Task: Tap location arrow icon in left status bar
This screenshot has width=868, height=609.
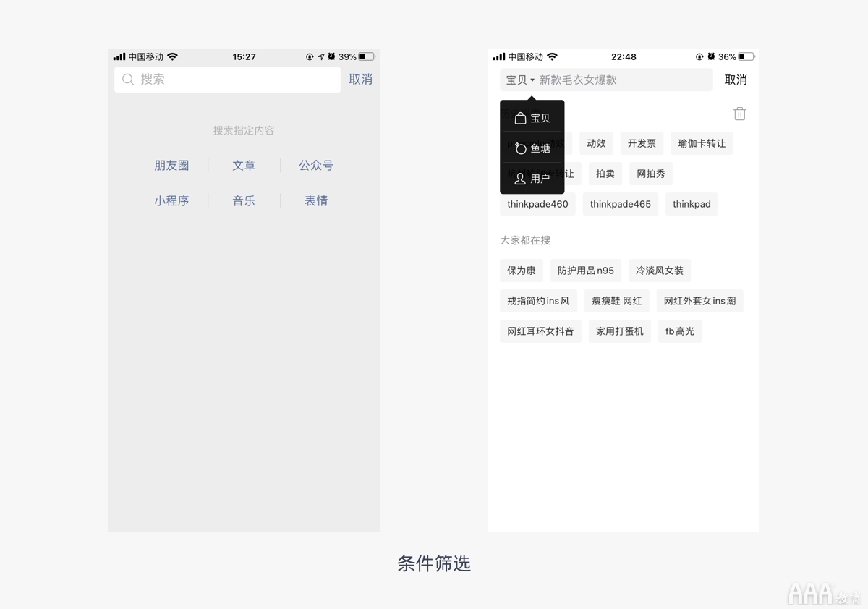Action: [320, 56]
